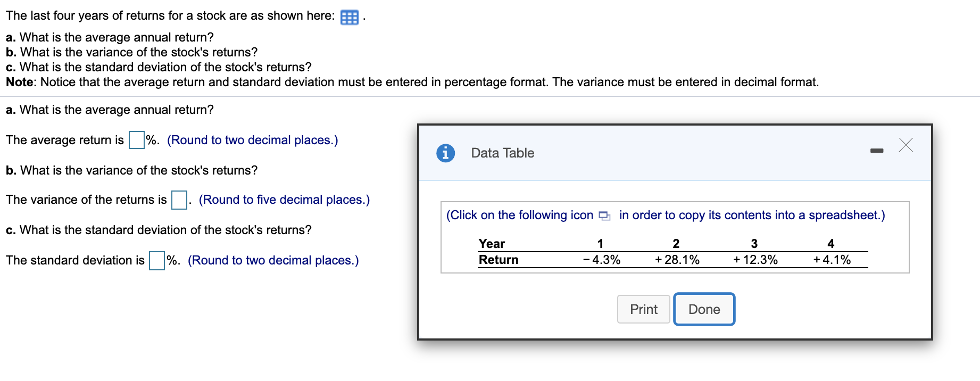This screenshot has height=381, width=980.
Task: Close the Data Table dialog with X
Action: coord(906,145)
